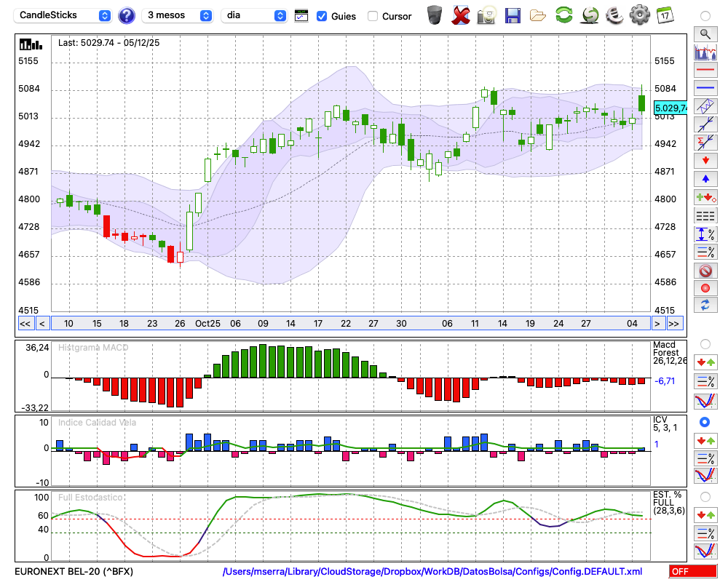This screenshot has height=582, width=728.
Task: Uncheck the Guies checkbox
Action: [x=322, y=16]
